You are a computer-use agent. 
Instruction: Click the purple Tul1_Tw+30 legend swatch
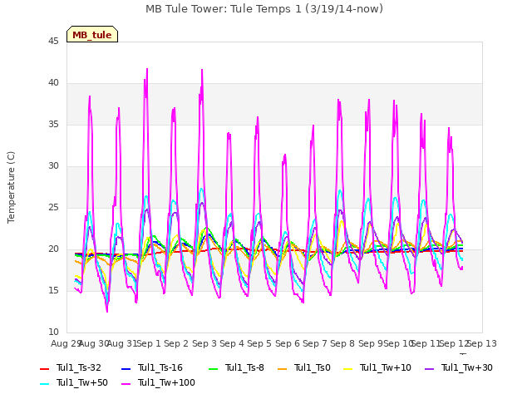coord(430,368)
